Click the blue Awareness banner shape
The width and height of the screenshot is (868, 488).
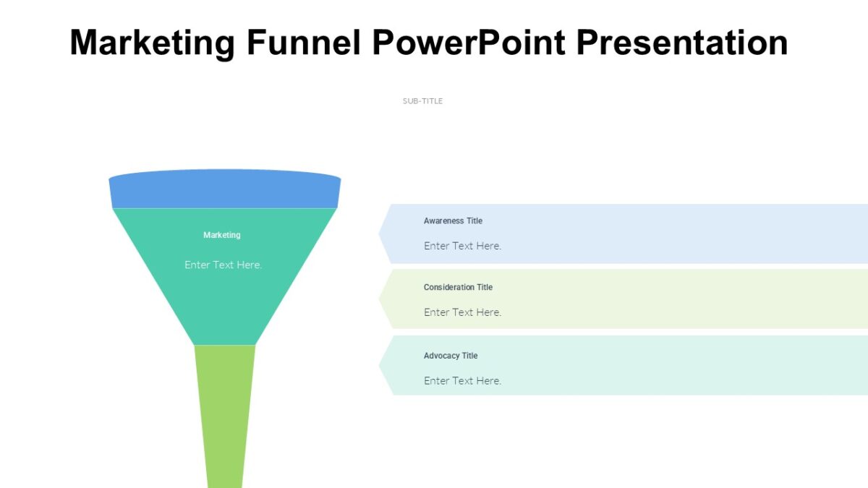click(651, 233)
